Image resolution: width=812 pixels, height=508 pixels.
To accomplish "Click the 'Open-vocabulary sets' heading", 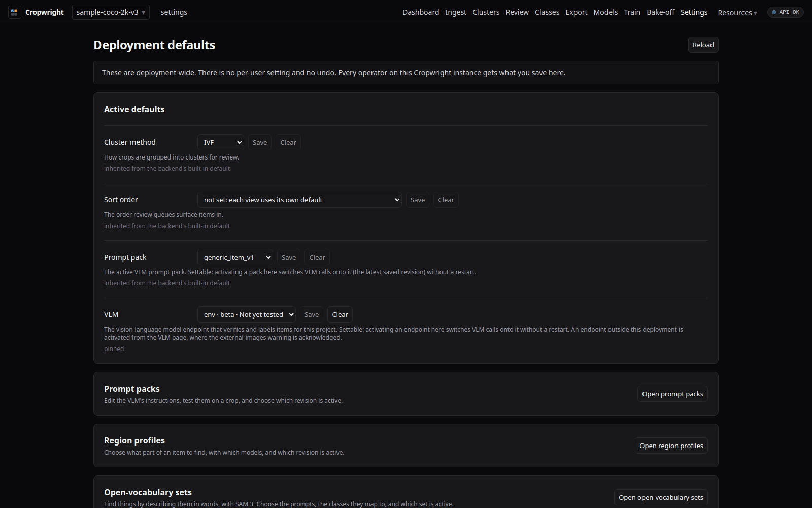I will click(148, 493).
